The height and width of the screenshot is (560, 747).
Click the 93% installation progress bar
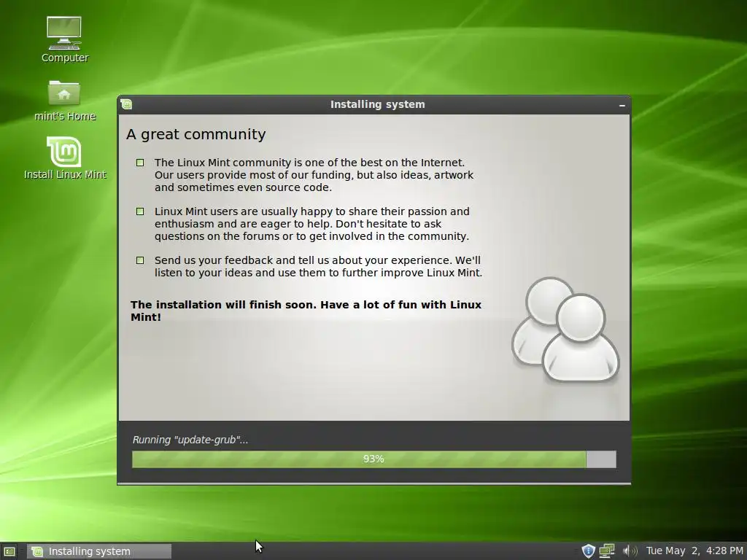tap(374, 459)
